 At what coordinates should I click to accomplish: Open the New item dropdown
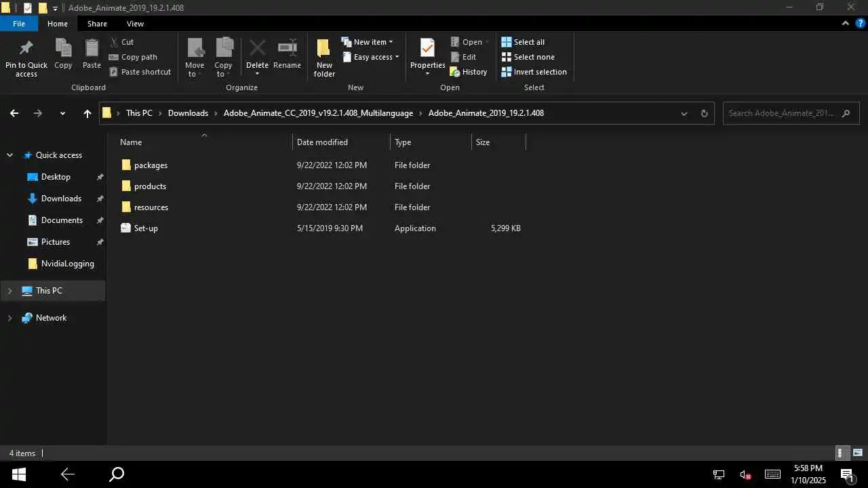(x=367, y=42)
